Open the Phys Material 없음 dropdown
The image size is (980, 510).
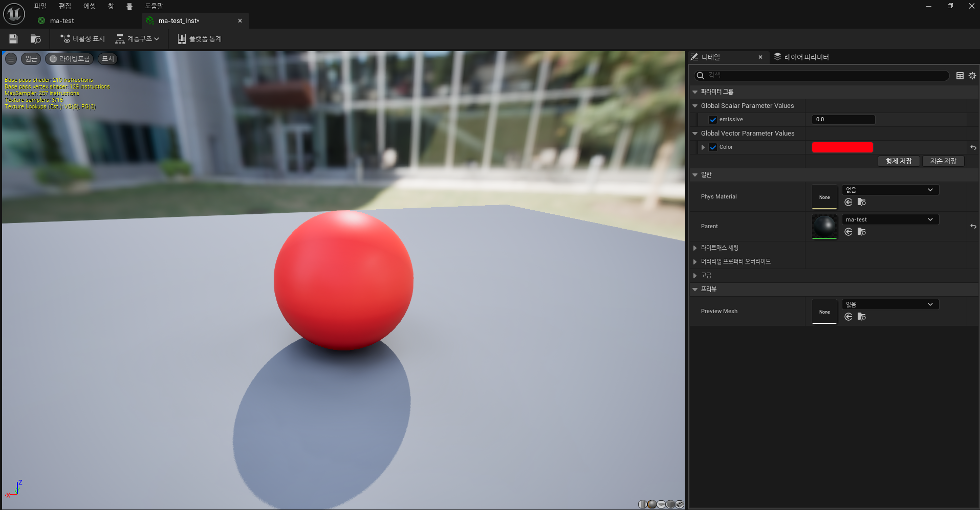(890, 190)
